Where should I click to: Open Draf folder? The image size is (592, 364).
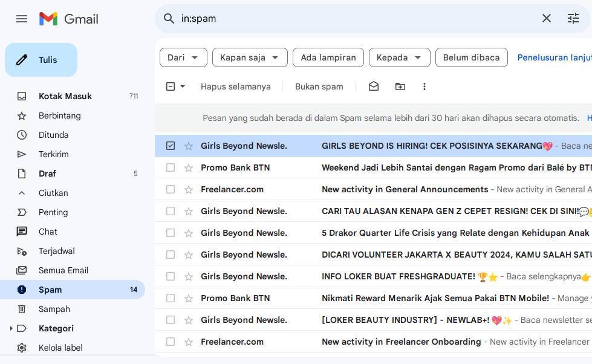[73, 174]
